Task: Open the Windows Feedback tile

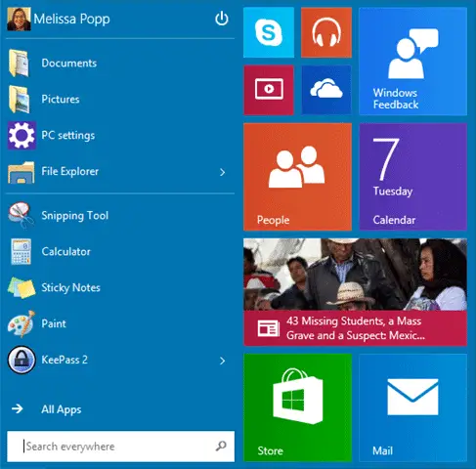Action: 412,62
